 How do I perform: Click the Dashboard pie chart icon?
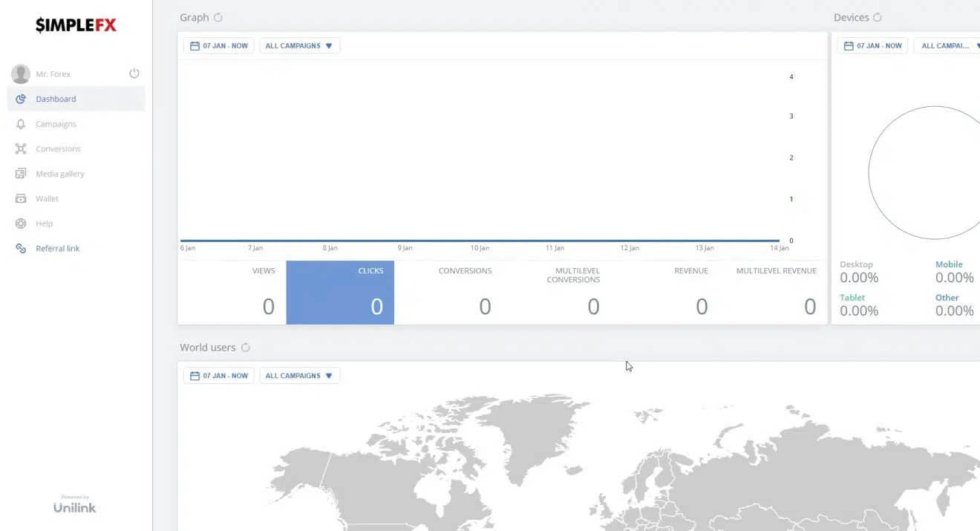click(x=21, y=99)
